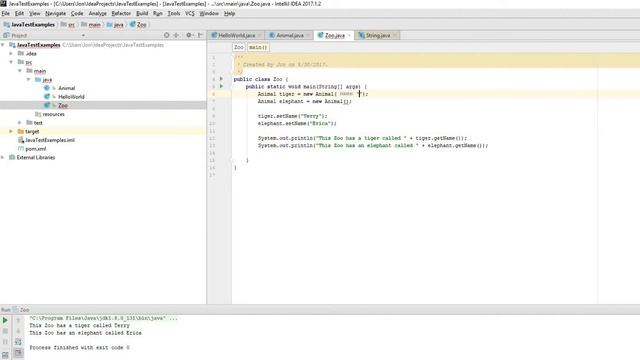
Task: Select HelloWorld class in project tree
Action: pos(71,97)
